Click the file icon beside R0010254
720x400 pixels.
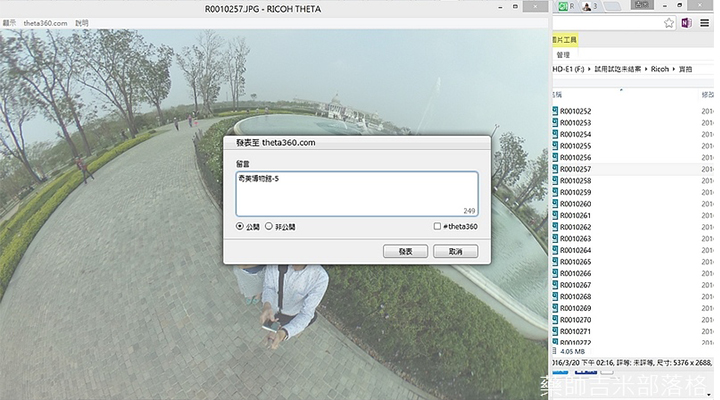[555, 134]
